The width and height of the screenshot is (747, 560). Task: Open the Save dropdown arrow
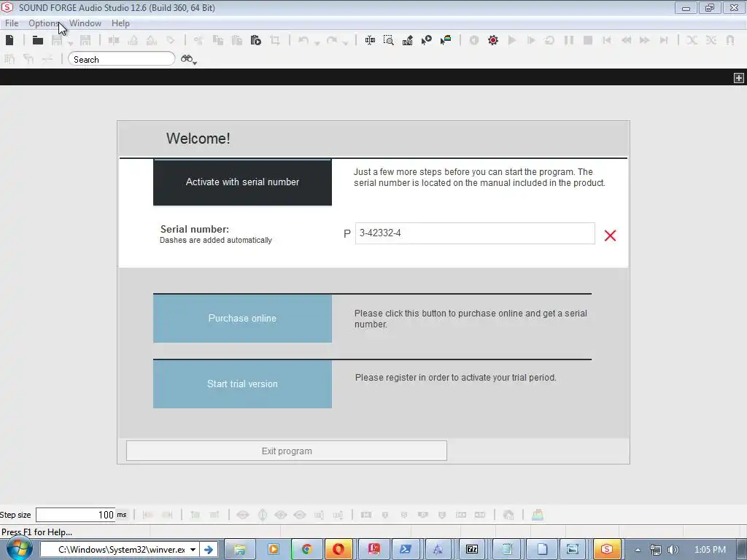pyautogui.click(x=70, y=43)
